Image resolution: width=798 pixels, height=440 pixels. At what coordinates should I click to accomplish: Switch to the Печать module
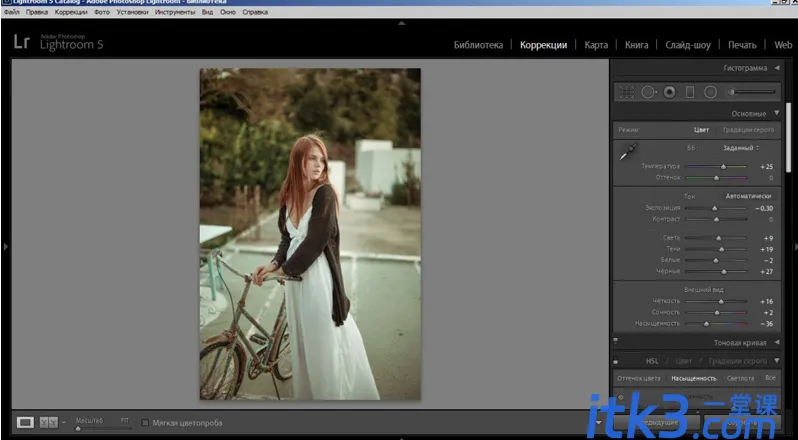[x=742, y=45]
